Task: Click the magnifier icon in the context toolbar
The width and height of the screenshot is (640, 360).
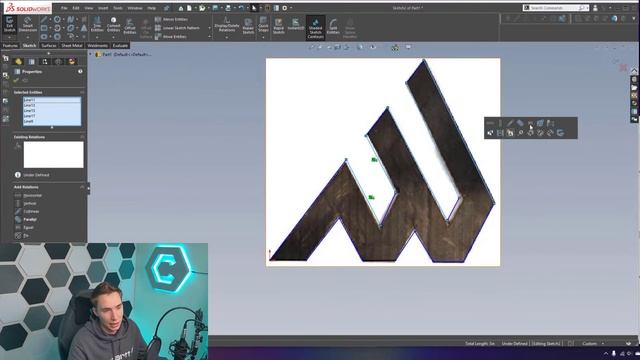Action: tap(520, 133)
